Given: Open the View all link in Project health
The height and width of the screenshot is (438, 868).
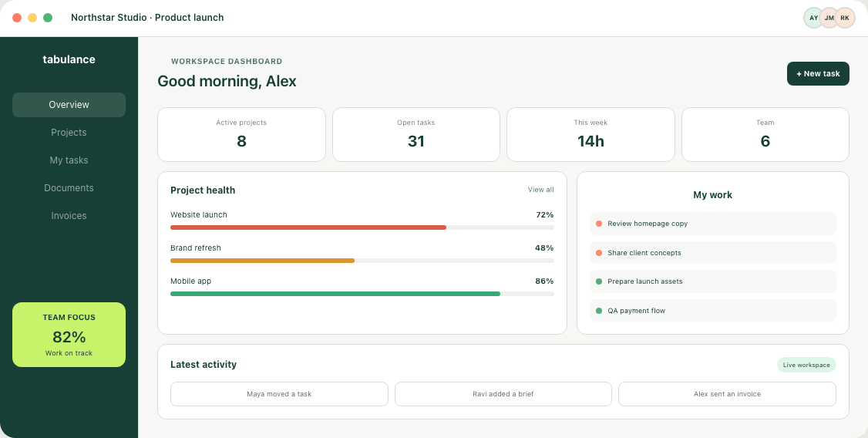Looking at the screenshot, I should pyautogui.click(x=540, y=190).
